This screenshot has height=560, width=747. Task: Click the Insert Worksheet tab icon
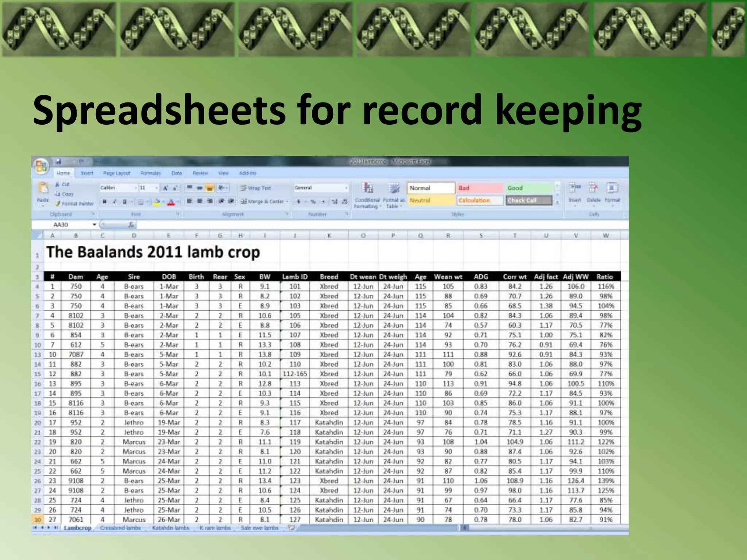point(291,528)
